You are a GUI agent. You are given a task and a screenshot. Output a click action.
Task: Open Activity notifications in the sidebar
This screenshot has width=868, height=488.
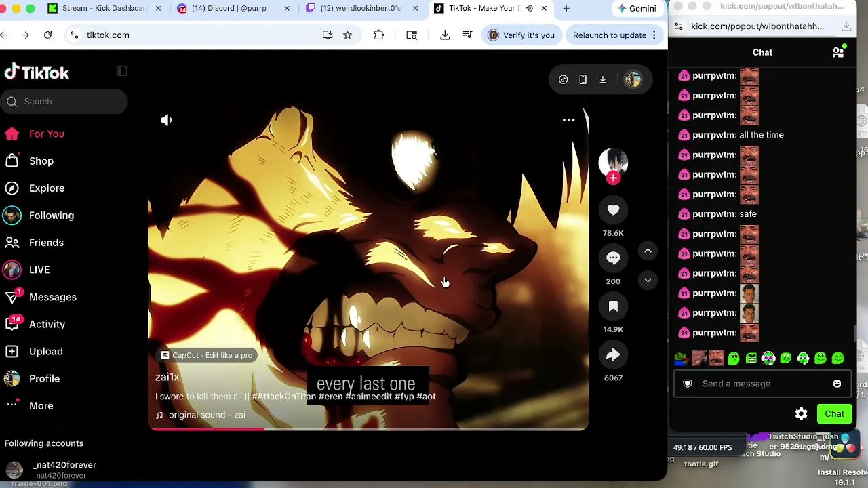pos(47,324)
